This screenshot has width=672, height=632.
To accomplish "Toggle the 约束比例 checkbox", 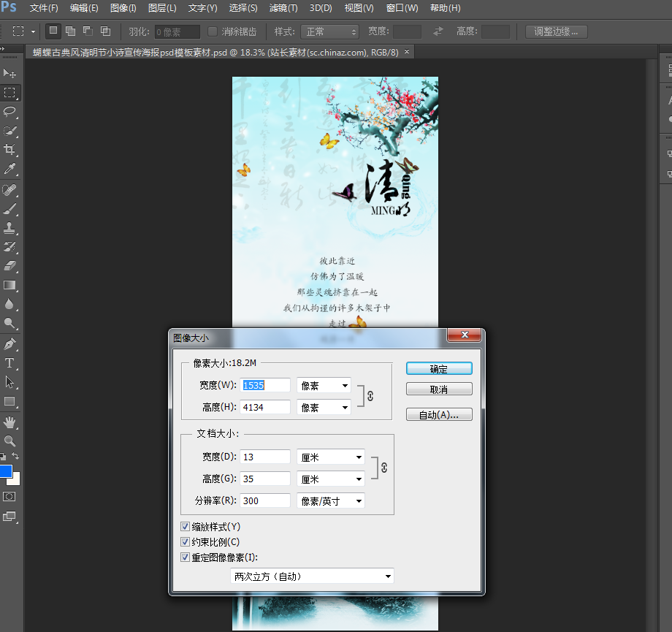I will (x=185, y=542).
